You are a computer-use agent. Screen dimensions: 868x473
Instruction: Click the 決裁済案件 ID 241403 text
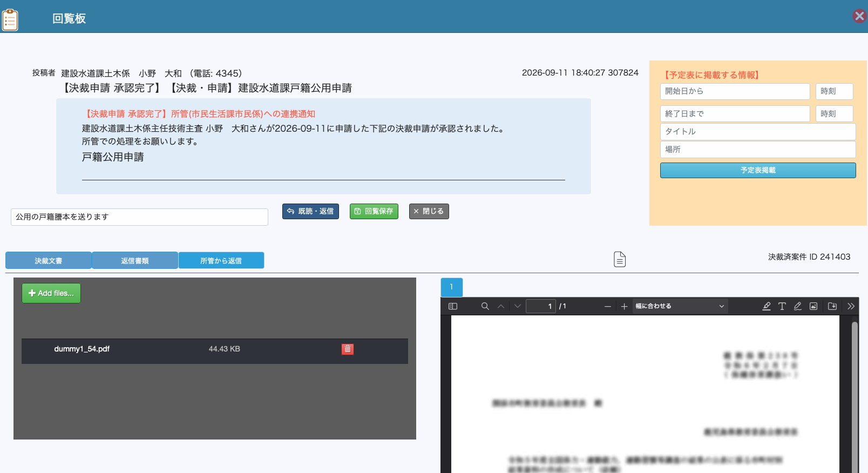[x=809, y=257]
